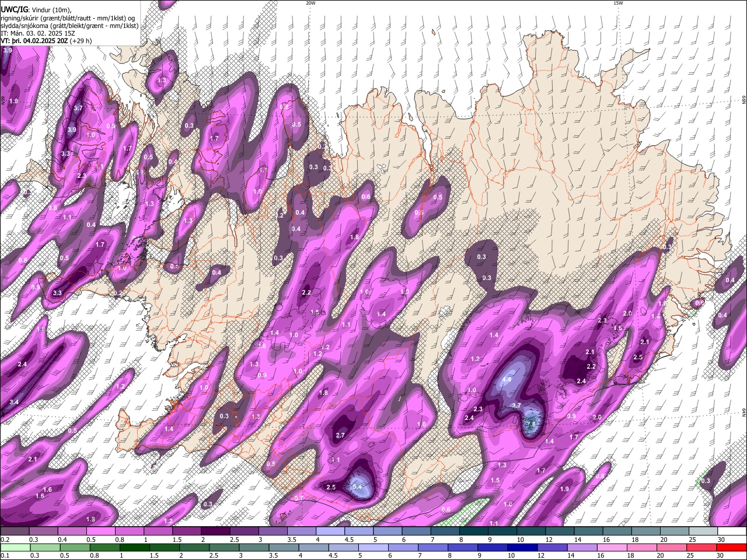Screen dimensions: 747x560
Task: Click the 'UWC/IG: Vindur (10m),' title line
Action: (x=36, y=10)
